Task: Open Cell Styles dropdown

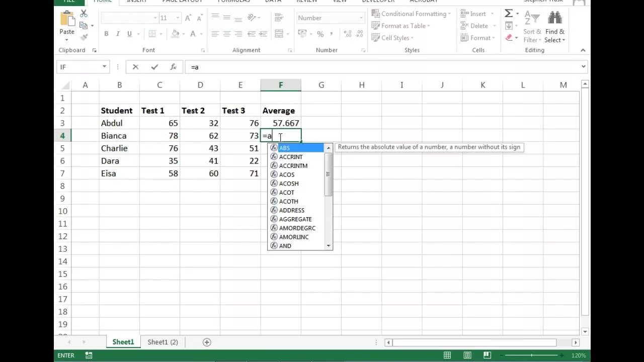Action: [x=392, y=38]
